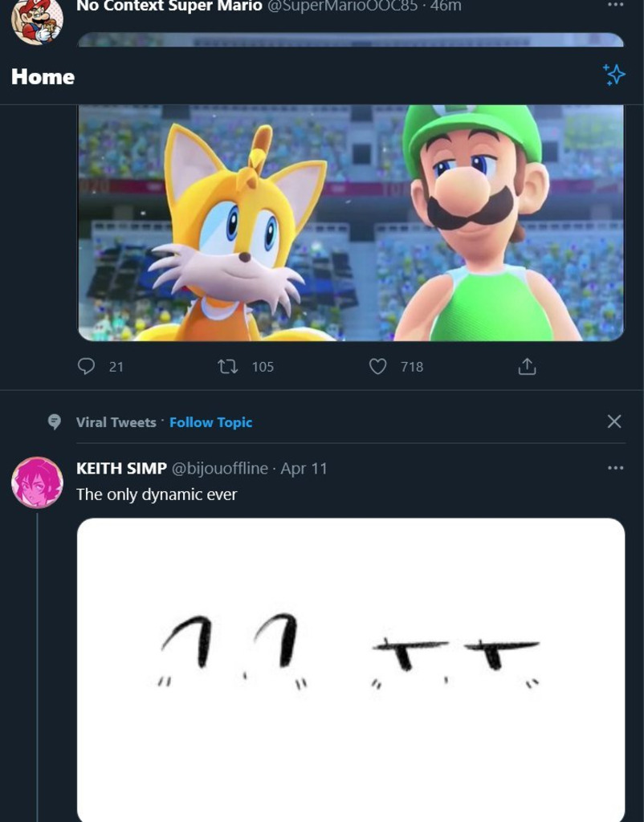Click the Follow Topic link

210,422
